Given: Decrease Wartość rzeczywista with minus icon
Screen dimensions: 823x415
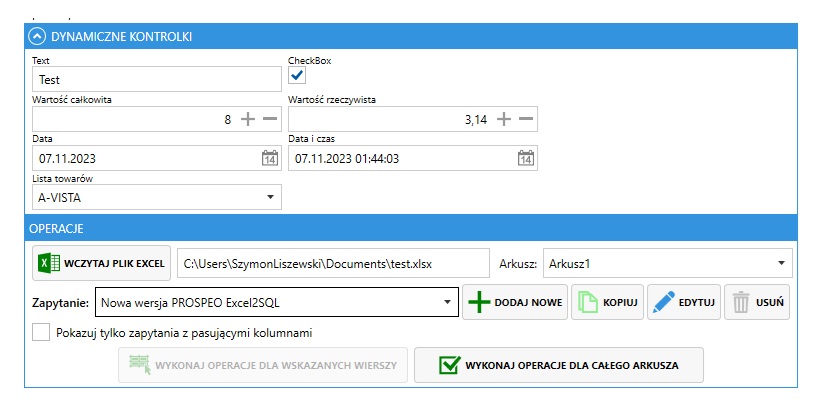Looking at the screenshot, I should 526,119.
